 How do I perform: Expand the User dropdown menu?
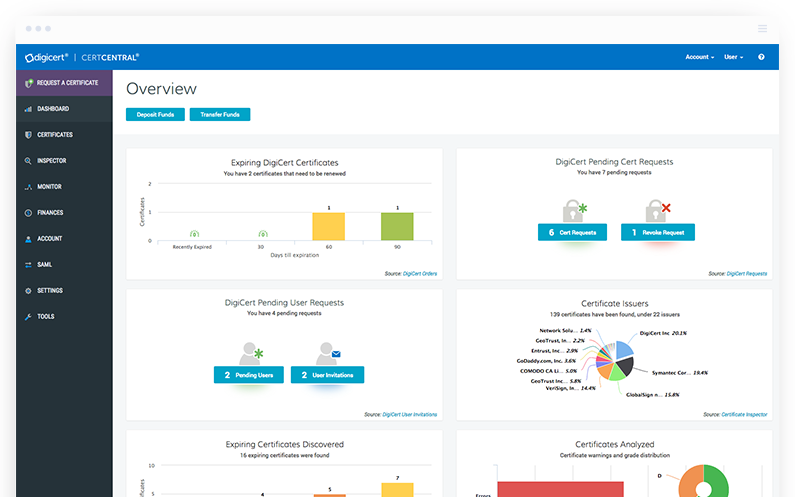coord(734,57)
